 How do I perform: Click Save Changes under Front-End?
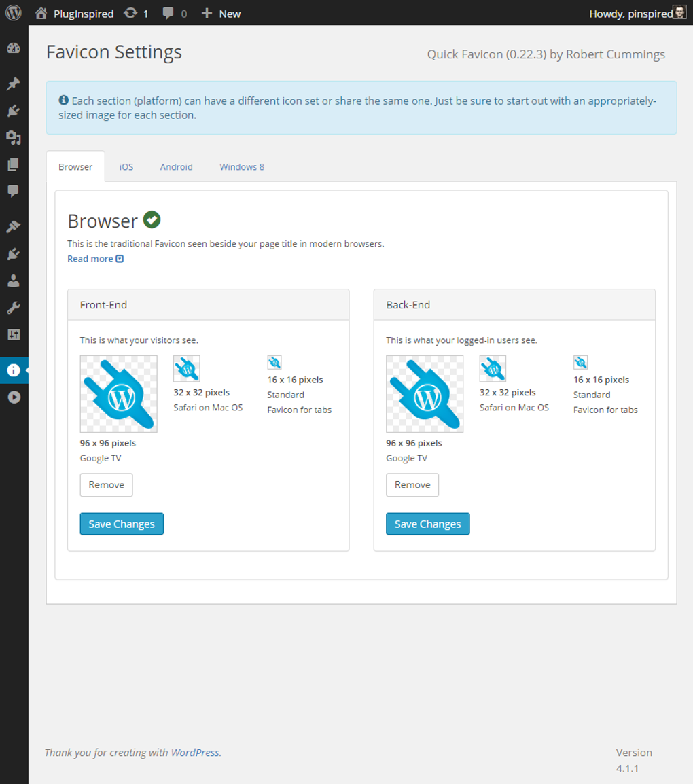pos(121,523)
